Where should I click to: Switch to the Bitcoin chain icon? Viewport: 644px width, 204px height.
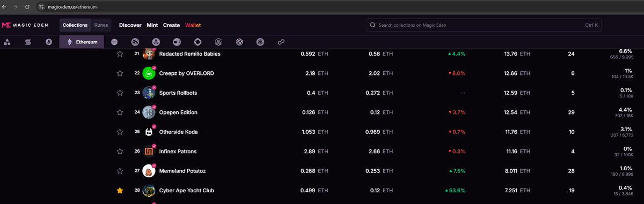(48, 42)
